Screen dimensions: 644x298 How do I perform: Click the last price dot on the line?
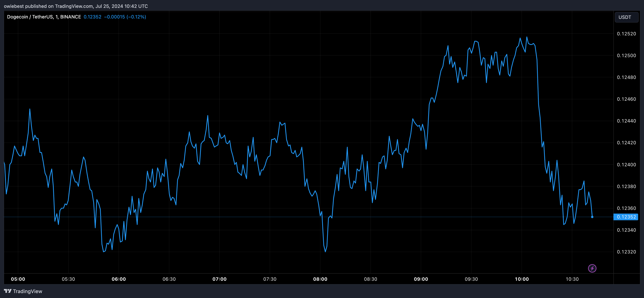click(592, 217)
